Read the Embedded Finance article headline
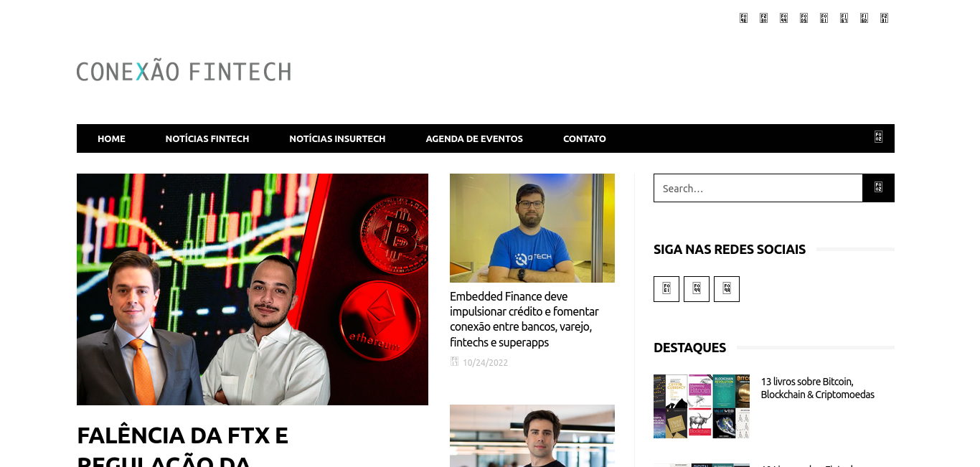This screenshot has height=467, width=980. (524, 319)
